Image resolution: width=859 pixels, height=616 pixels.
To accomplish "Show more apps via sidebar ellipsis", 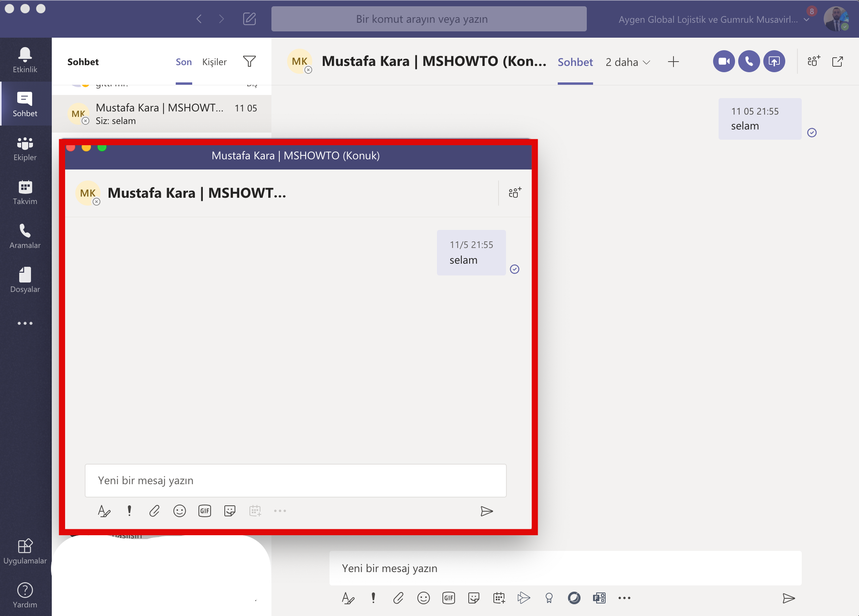I will pyautogui.click(x=25, y=323).
